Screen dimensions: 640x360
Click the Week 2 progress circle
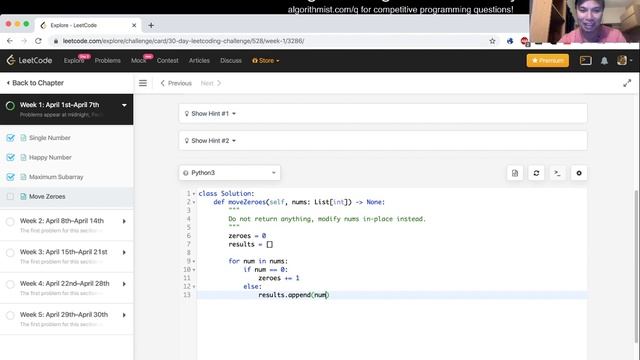click(10, 222)
